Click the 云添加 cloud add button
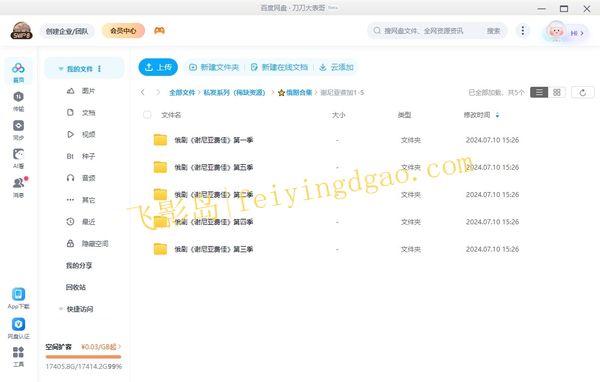 (x=336, y=67)
